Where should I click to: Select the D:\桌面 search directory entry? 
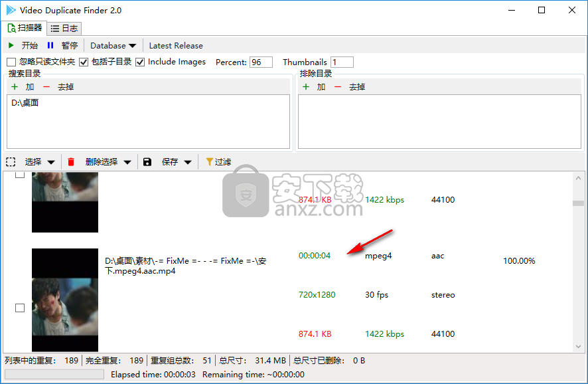25,103
